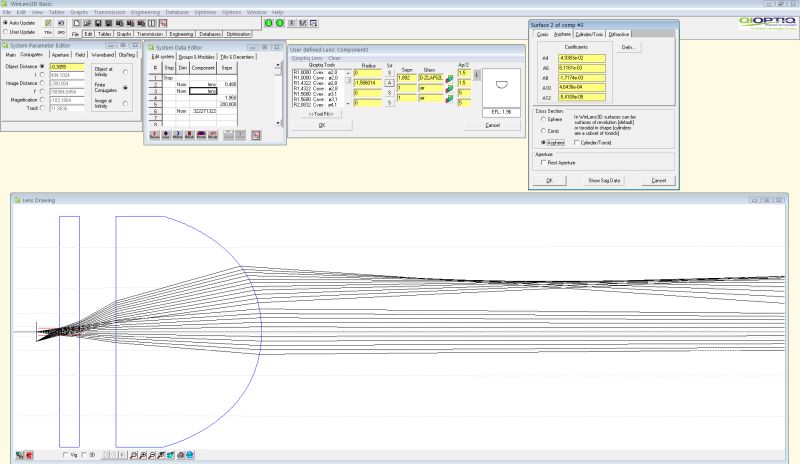Click the Data... button in surface dialog
Screen dimensions: 800x464
click(x=628, y=47)
